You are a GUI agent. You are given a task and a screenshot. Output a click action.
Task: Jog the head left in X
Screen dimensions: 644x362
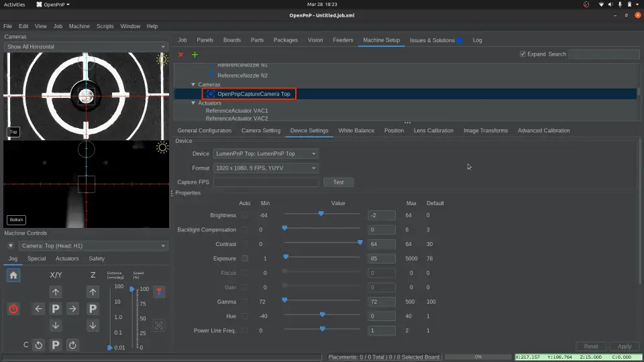[x=38, y=309]
